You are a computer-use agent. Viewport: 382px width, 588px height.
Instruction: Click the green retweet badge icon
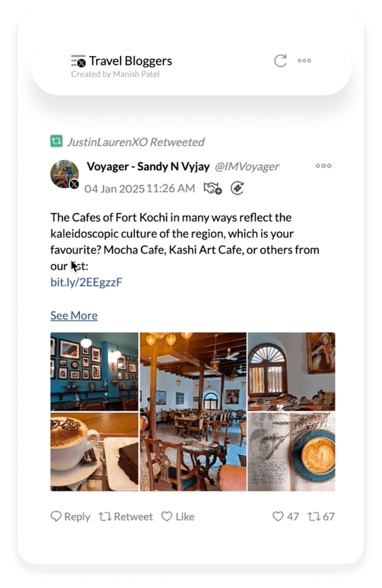click(x=57, y=141)
